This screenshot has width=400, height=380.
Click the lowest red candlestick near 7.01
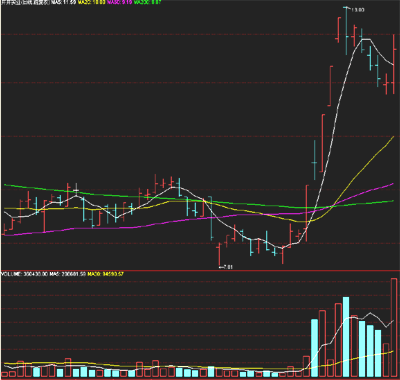coord(219,255)
